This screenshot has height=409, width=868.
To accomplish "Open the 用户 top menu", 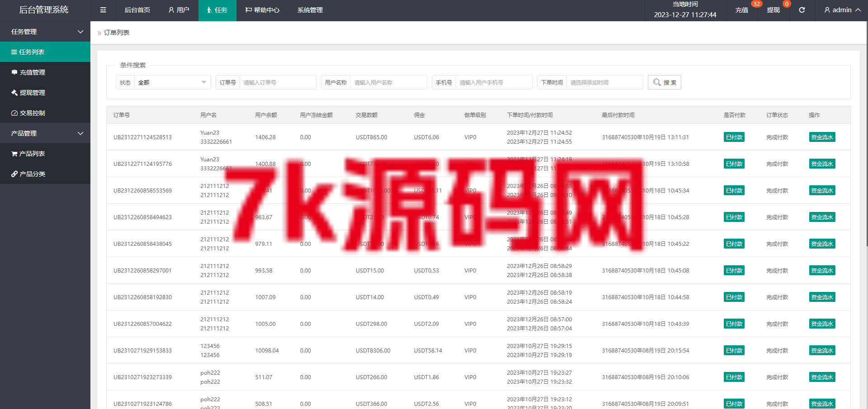I will (x=179, y=10).
